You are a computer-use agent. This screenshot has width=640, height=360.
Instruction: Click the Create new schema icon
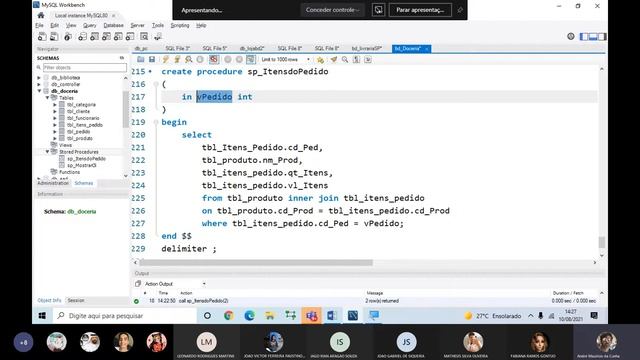pyautogui.click(x=82, y=37)
